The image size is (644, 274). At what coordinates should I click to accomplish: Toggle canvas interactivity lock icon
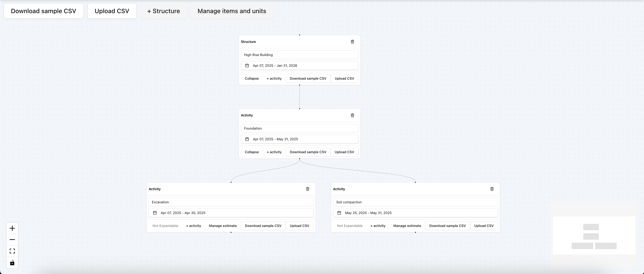(x=12, y=263)
